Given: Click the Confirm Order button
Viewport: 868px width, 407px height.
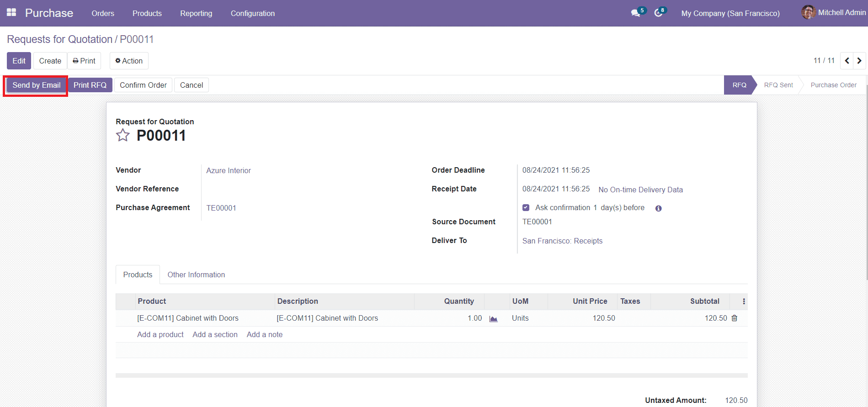Looking at the screenshot, I should pos(143,85).
